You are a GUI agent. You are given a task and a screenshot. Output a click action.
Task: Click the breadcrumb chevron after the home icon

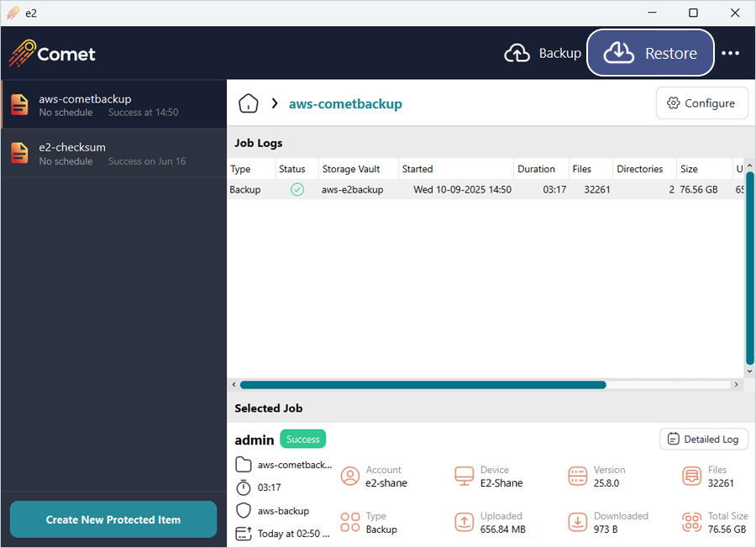pos(275,103)
